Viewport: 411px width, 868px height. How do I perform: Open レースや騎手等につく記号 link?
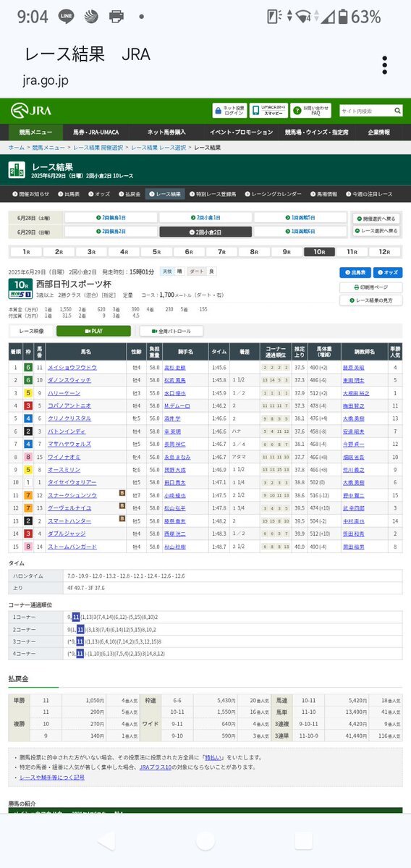click(52, 778)
